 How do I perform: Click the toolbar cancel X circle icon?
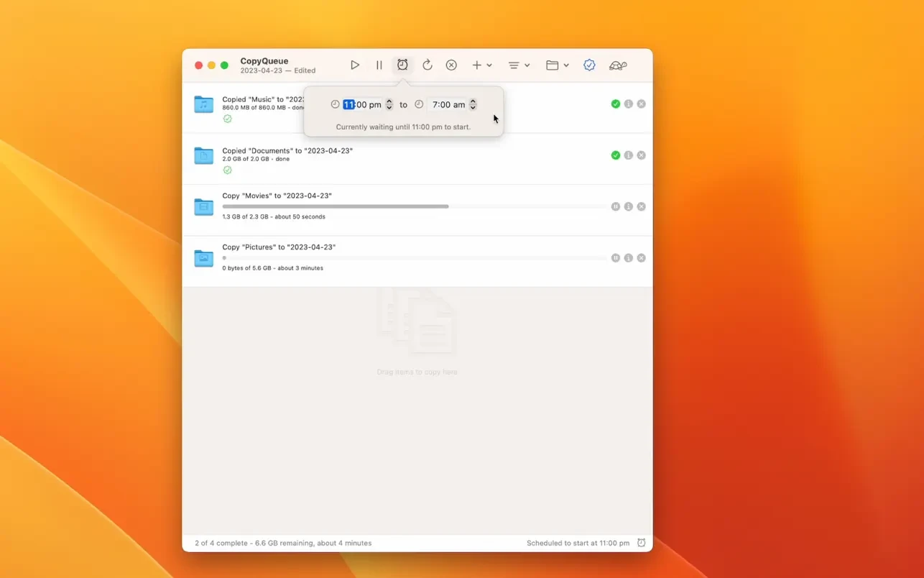[451, 65]
